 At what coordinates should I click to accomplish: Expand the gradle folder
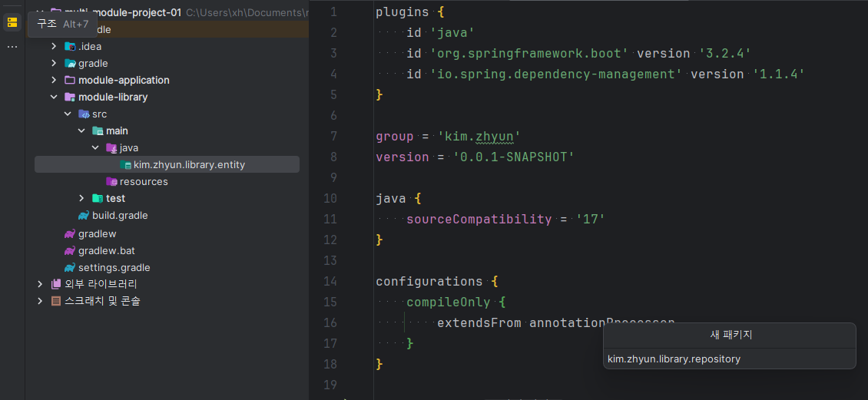[54, 63]
